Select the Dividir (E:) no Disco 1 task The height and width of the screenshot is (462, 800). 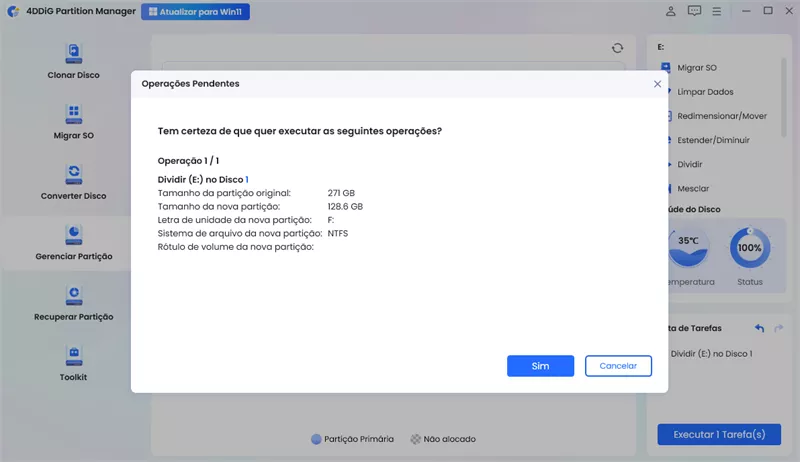coord(711,354)
